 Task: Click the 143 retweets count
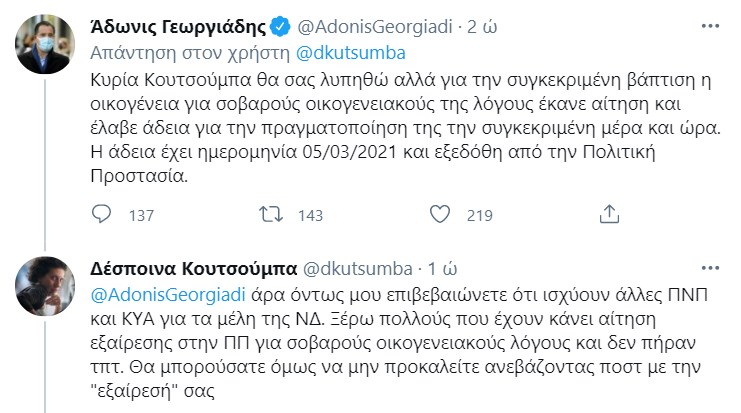(x=311, y=215)
